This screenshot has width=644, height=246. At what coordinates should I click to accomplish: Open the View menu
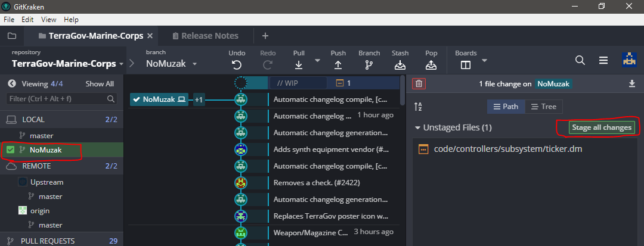49,20
